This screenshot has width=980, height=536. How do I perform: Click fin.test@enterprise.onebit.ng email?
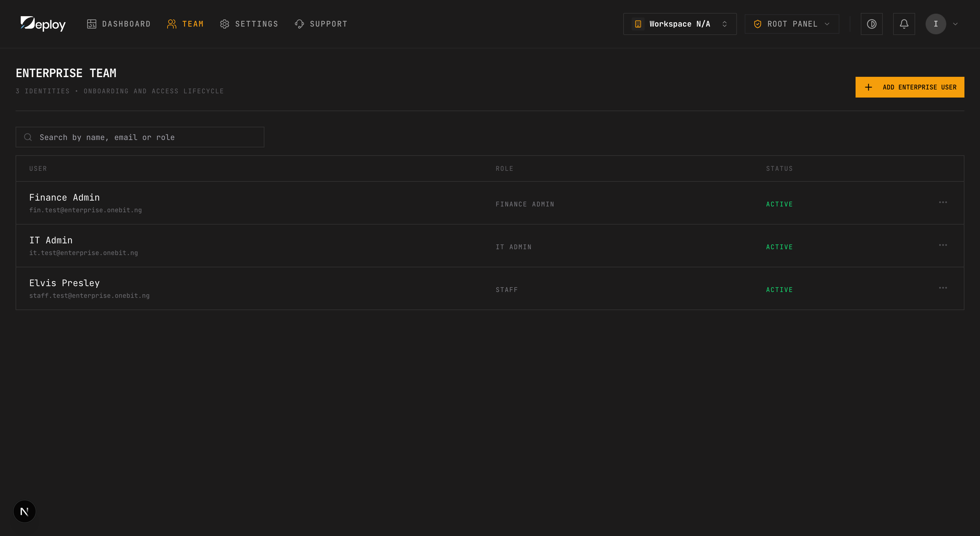pyautogui.click(x=86, y=210)
